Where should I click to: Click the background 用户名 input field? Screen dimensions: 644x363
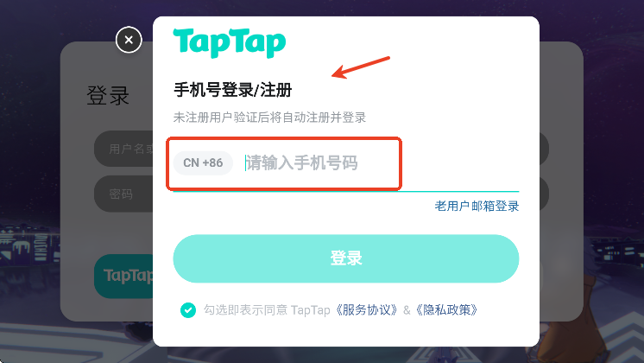point(123,149)
